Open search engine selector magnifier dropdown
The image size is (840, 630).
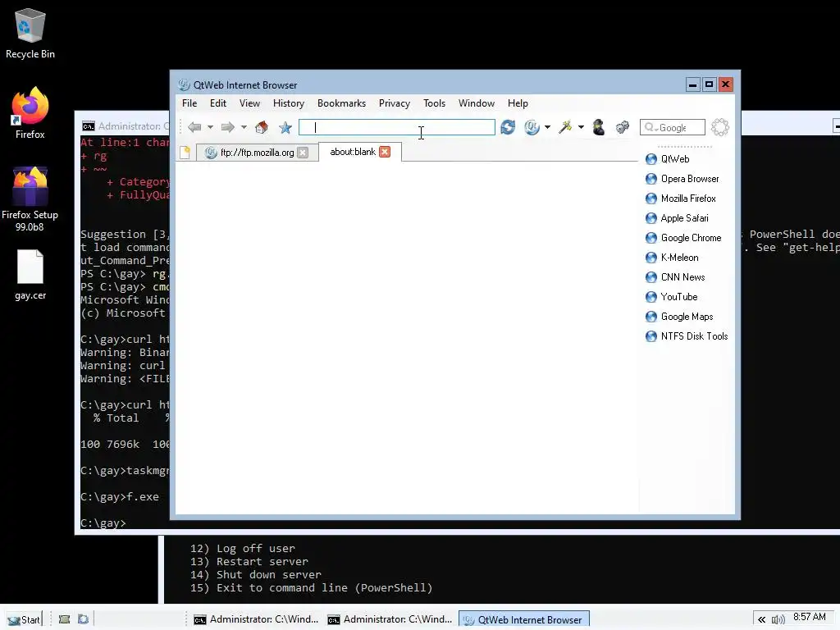pos(651,127)
